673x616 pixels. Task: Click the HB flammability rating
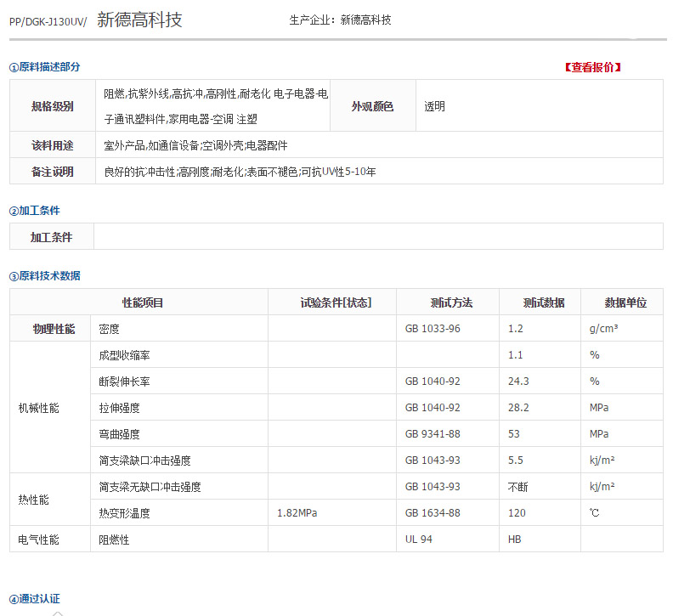514,540
